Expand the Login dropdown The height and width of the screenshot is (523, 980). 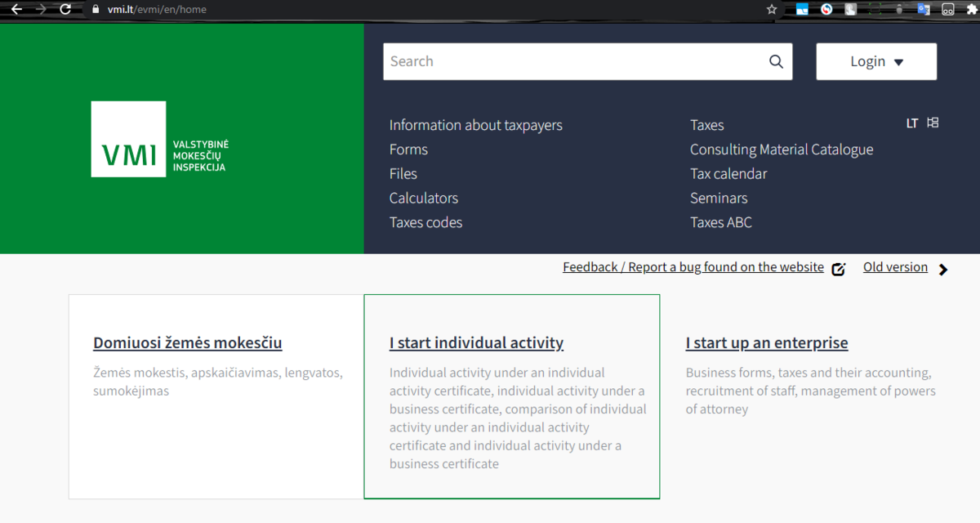pyautogui.click(x=876, y=61)
